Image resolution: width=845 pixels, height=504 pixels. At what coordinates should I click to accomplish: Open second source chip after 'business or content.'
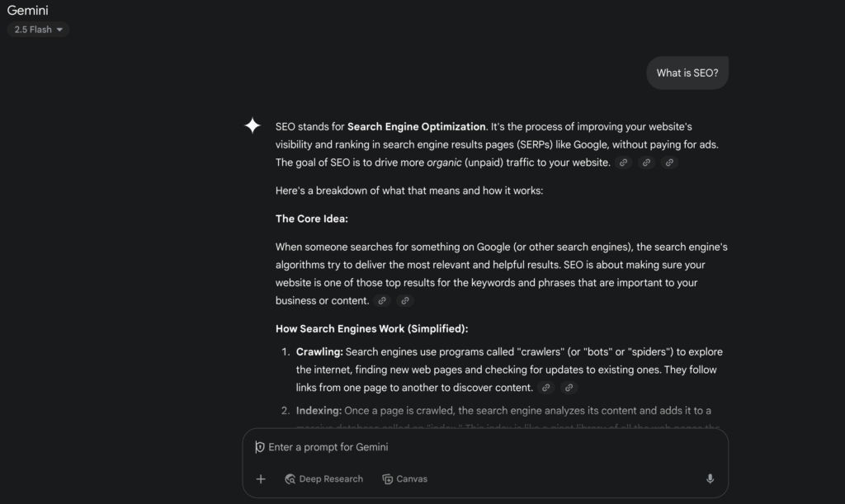point(404,301)
